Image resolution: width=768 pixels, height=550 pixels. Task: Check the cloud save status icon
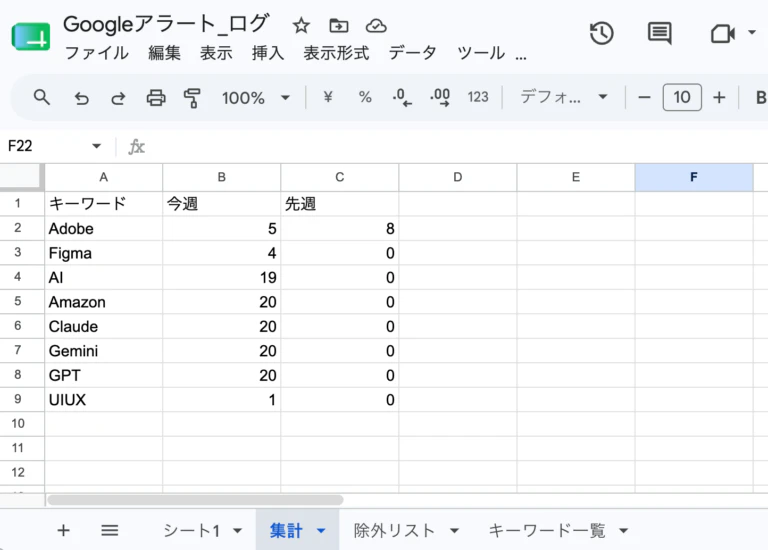coord(376,25)
